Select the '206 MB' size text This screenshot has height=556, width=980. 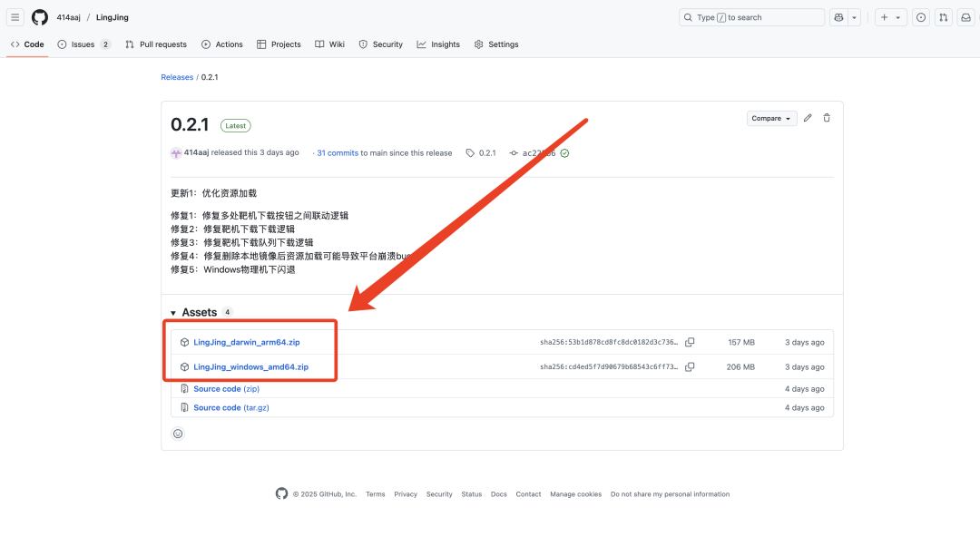point(740,367)
